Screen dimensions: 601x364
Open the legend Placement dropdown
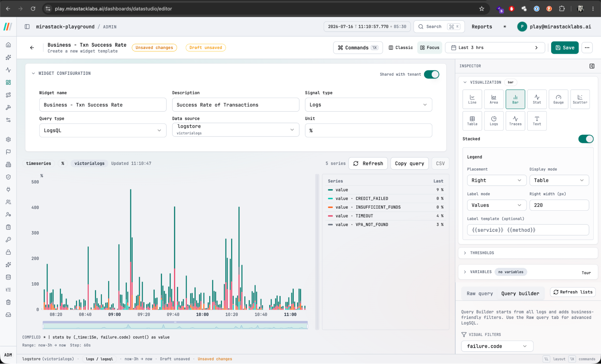pyautogui.click(x=496, y=180)
